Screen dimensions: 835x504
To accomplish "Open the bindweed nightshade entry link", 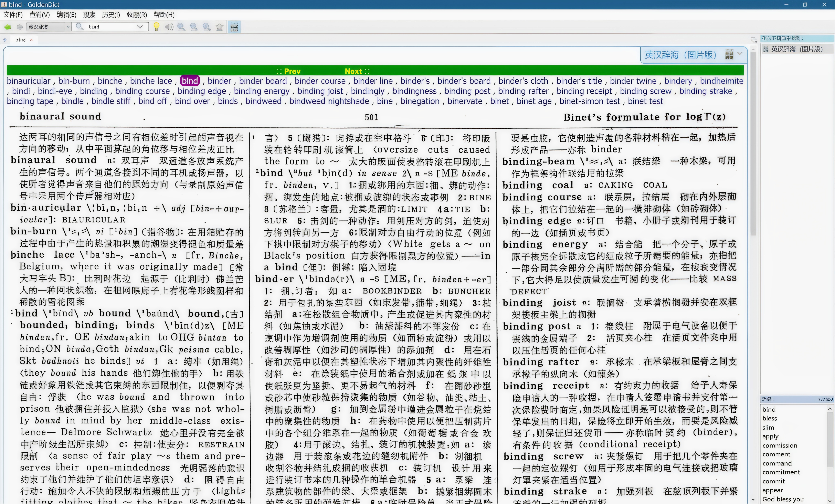I will pyautogui.click(x=329, y=101).
